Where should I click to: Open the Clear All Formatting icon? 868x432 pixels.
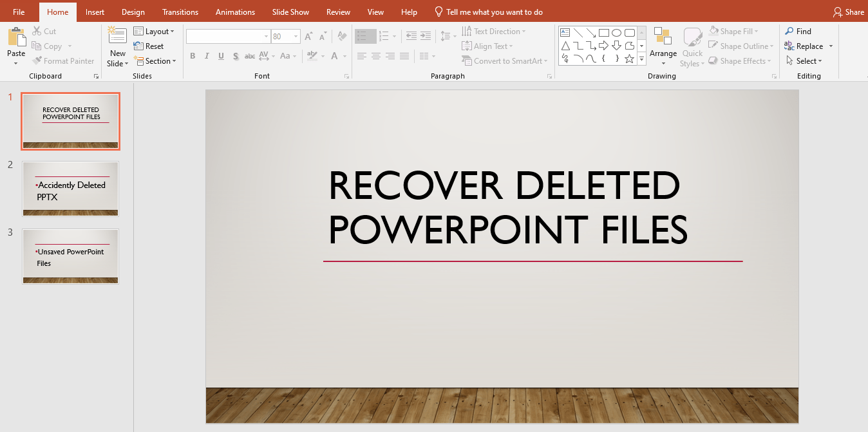341,36
